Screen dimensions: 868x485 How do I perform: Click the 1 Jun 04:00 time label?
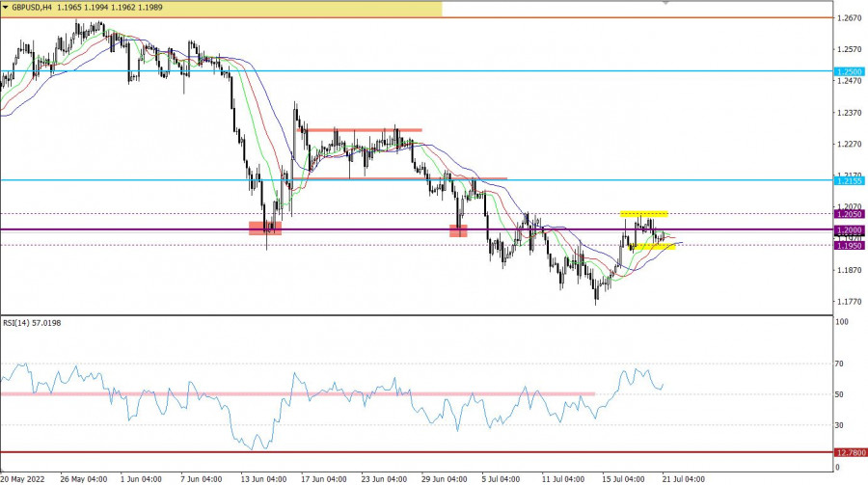141,479
